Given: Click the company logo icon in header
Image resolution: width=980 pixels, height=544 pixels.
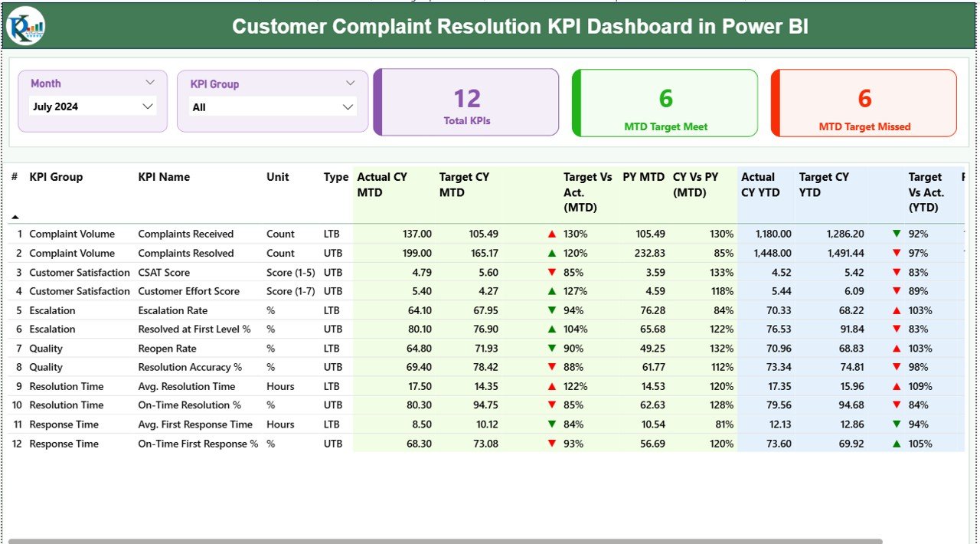Looking at the screenshot, I should [x=26, y=27].
